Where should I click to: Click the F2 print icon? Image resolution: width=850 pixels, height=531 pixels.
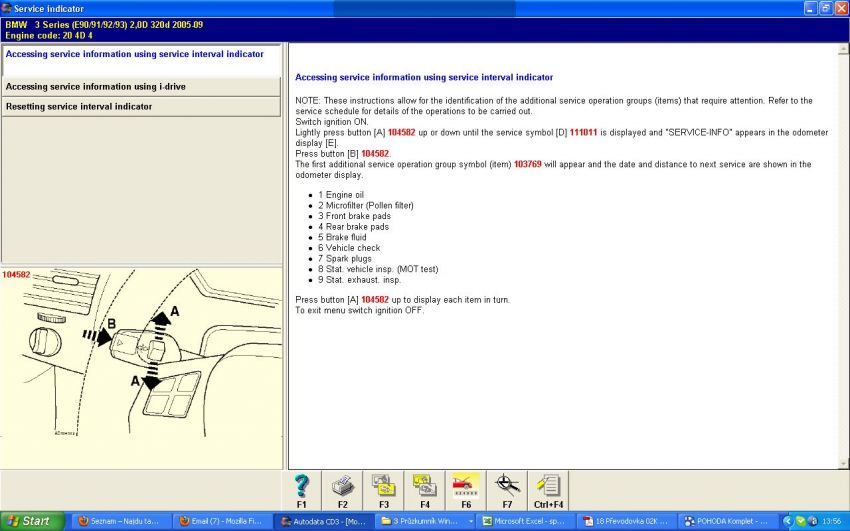coord(343,490)
